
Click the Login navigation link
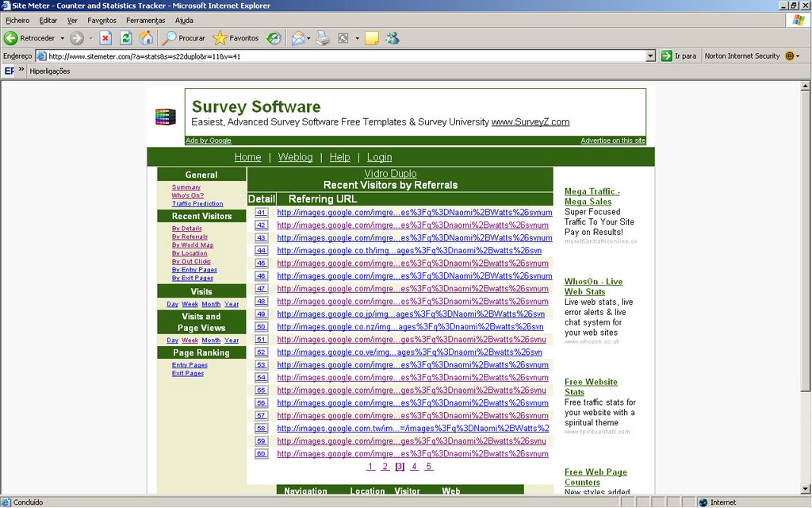(380, 157)
